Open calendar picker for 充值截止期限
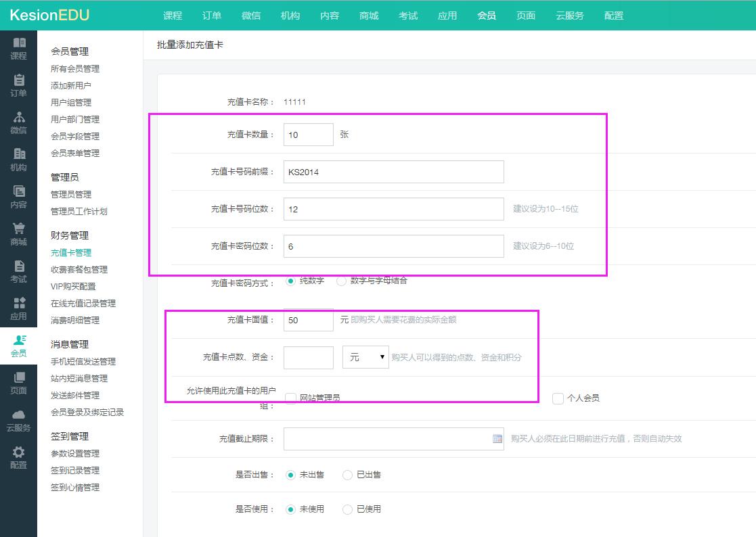 coord(497,439)
